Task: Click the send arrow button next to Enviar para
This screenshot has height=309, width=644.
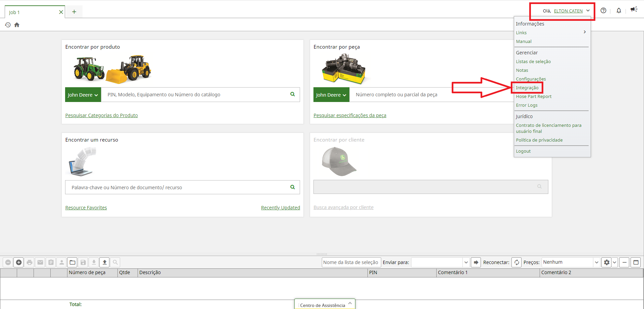Action: pos(476,262)
